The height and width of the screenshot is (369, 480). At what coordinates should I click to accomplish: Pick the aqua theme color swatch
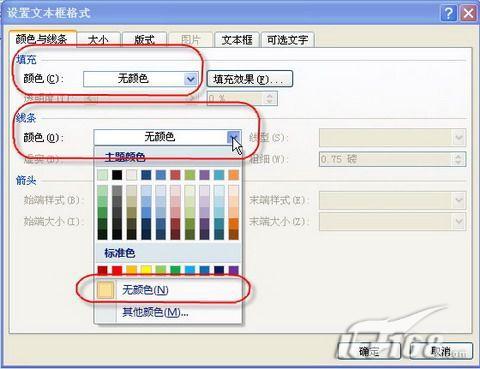(x=219, y=175)
